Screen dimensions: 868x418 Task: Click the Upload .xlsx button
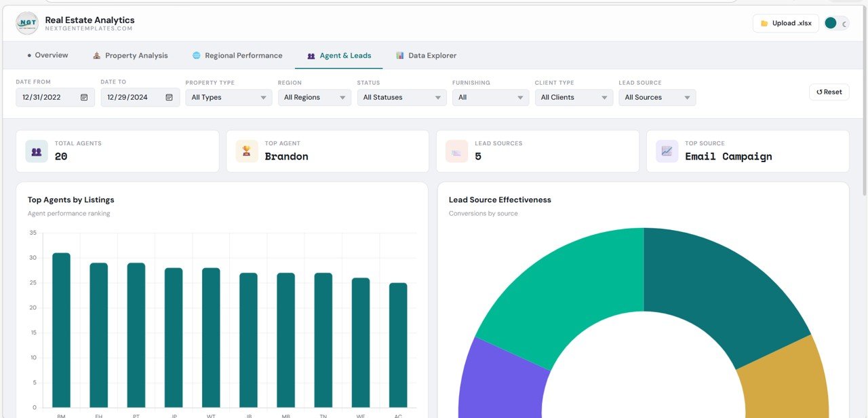coord(785,22)
